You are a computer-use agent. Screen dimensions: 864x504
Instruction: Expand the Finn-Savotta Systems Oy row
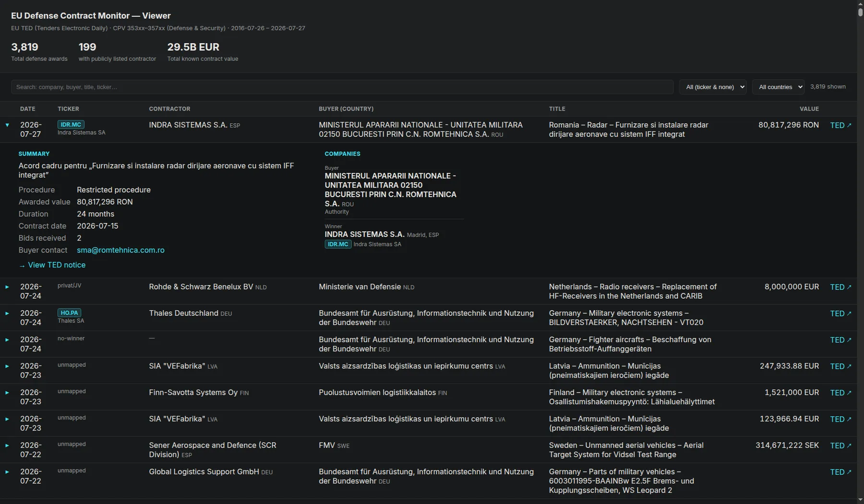point(7,392)
